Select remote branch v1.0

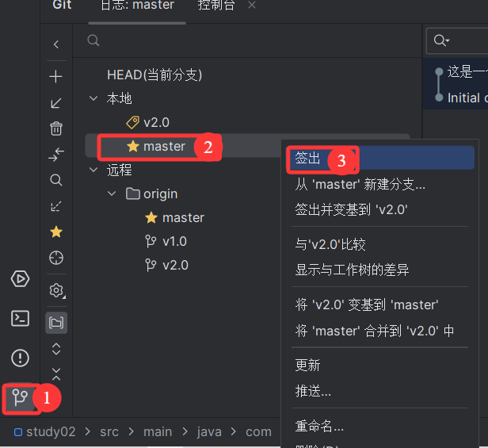(174, 242)
